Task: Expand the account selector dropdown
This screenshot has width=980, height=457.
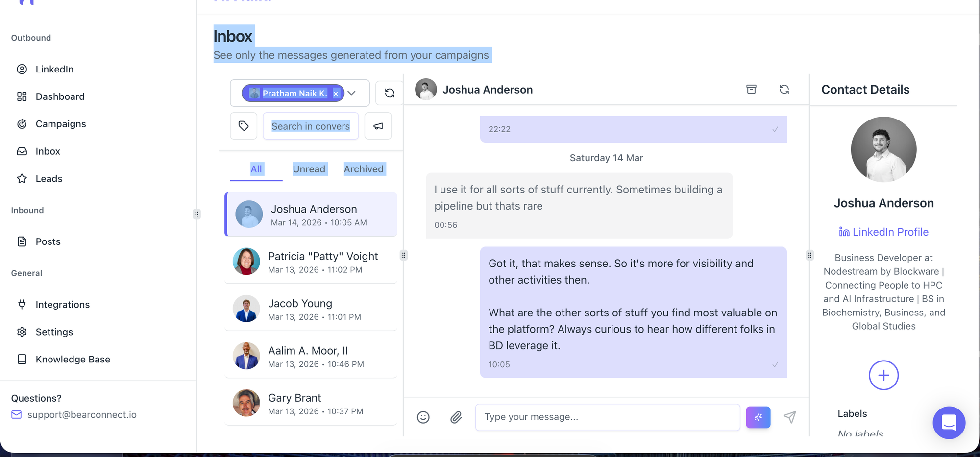Action: pos(352,93)
